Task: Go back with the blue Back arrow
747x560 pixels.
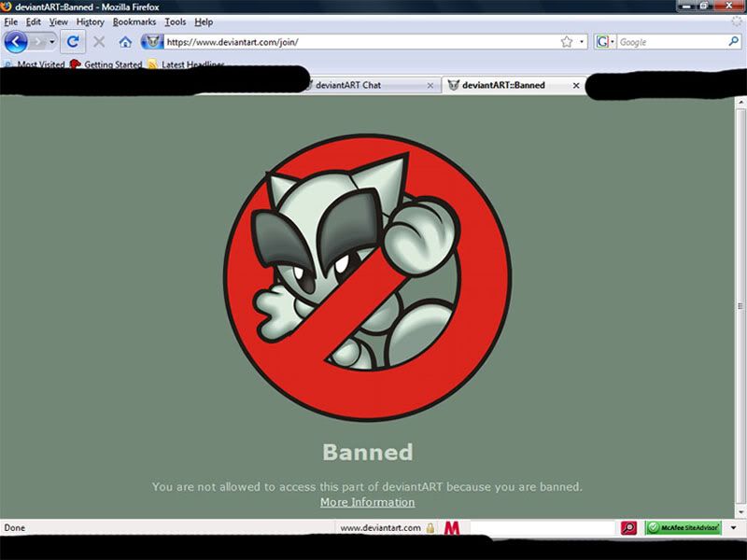Action: point(16,42)
